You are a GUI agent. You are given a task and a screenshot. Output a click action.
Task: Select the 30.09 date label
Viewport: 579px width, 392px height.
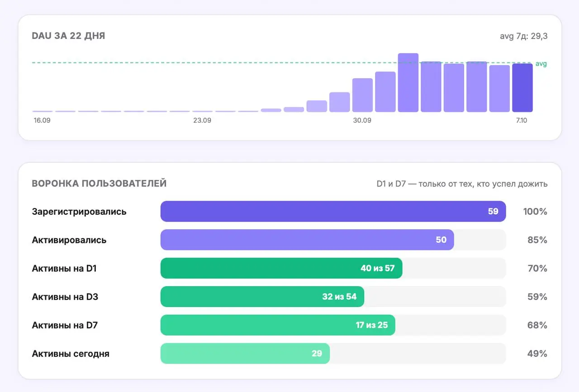click(x=362, y=121)
